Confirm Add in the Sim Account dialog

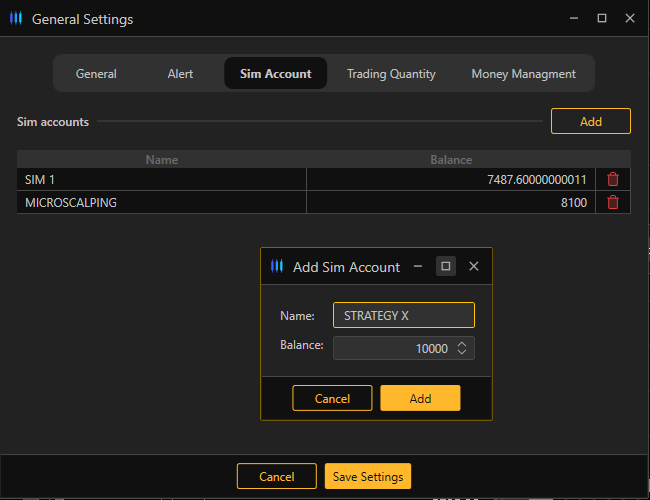pyautogui.click(x=420, y=398)
